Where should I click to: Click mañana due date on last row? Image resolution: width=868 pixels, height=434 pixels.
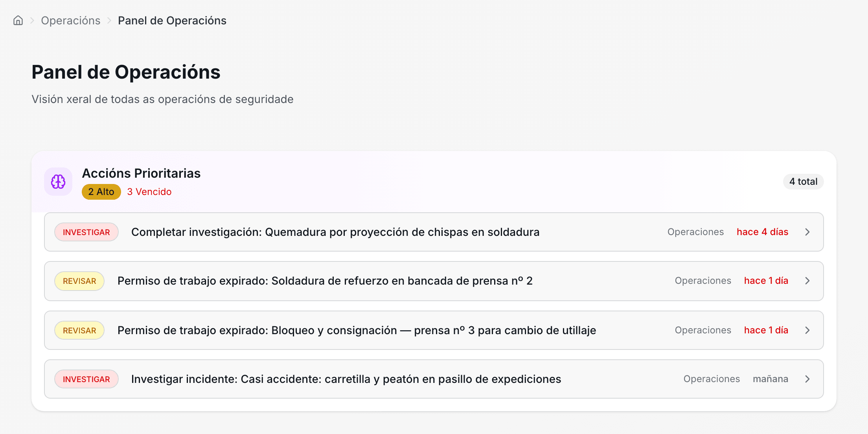point(771,379)
